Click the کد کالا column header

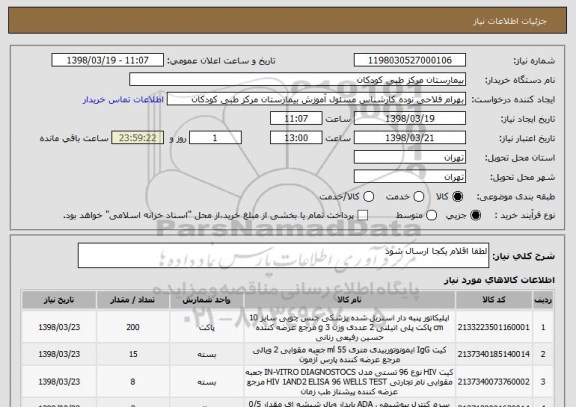[494, 300]
